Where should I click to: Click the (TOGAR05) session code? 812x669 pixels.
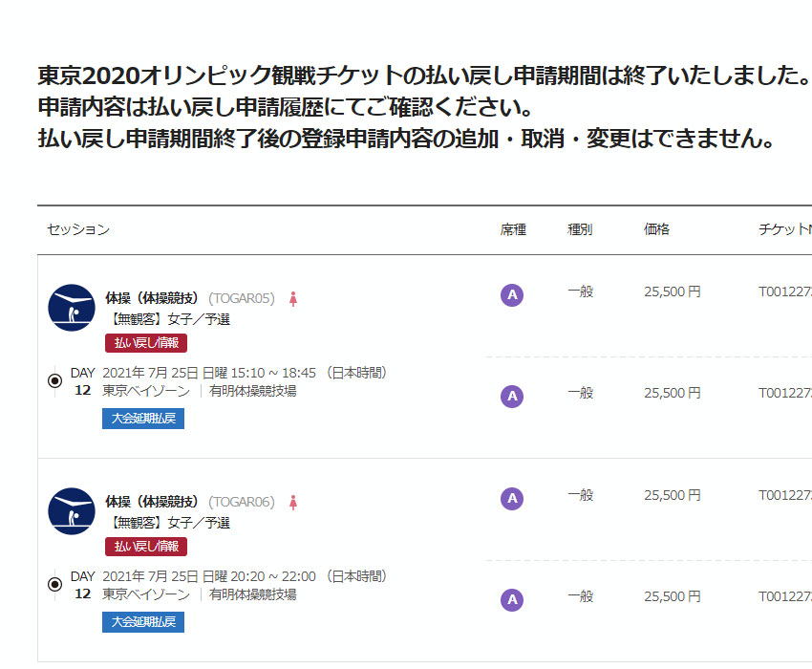[242, 298]
